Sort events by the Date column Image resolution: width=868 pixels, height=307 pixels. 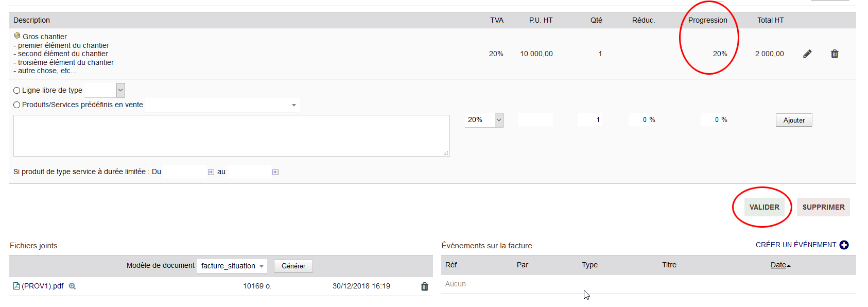point(778,265)
